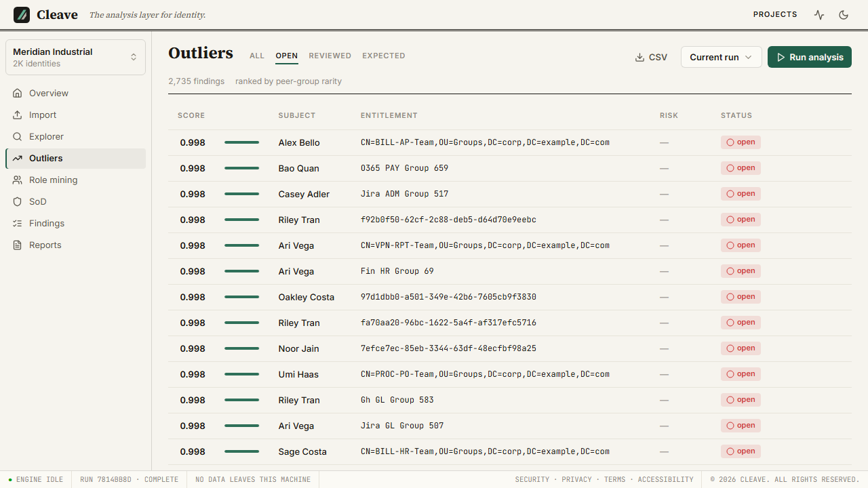Screen dimensions: 868x488
Task: Open the PROJECTS menu in header
Action: pyautogui.click(x=775, y=14)
